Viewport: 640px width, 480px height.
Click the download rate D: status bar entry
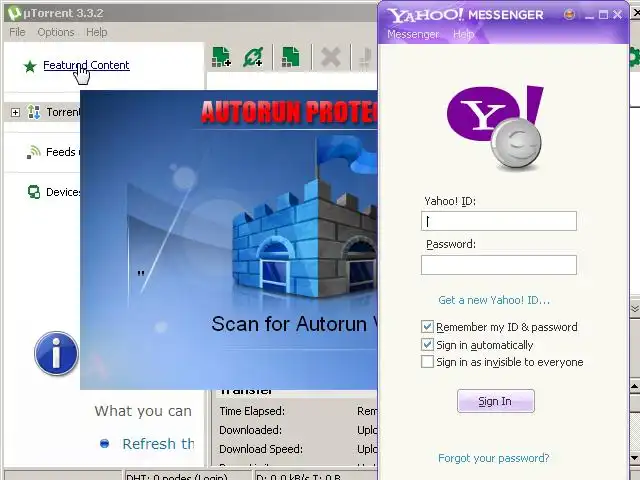[298, 476]
